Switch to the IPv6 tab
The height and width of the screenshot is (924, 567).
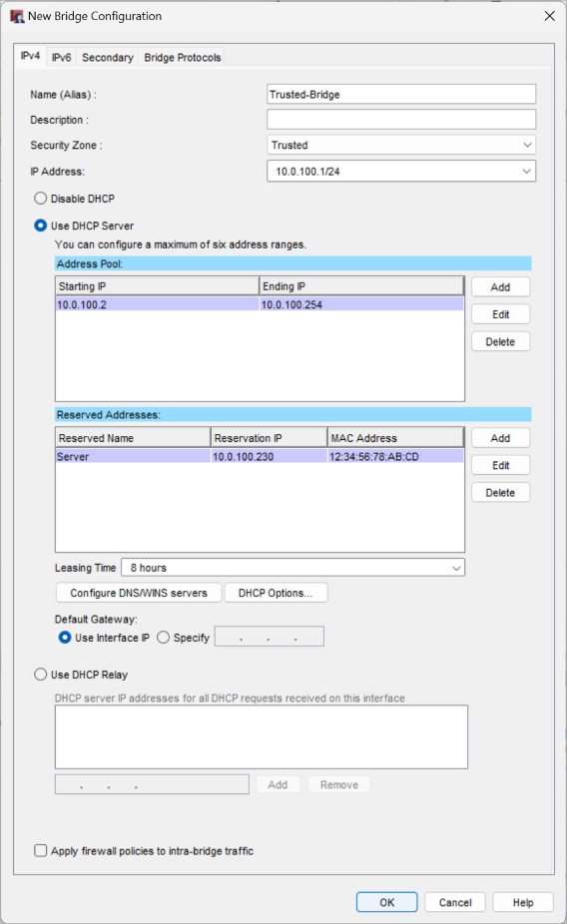(x=61, y=57)
